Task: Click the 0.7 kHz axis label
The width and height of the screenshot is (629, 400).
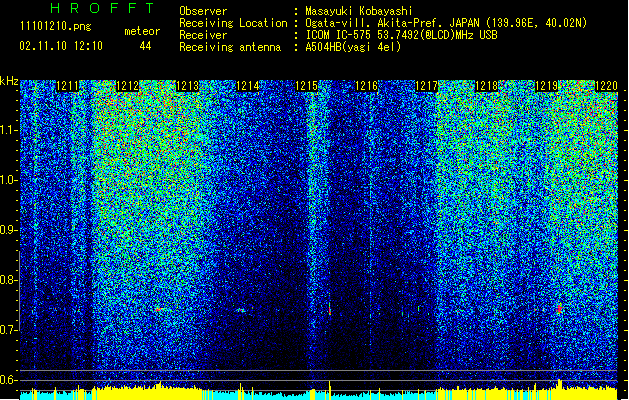Action: (x=9, y=330)
